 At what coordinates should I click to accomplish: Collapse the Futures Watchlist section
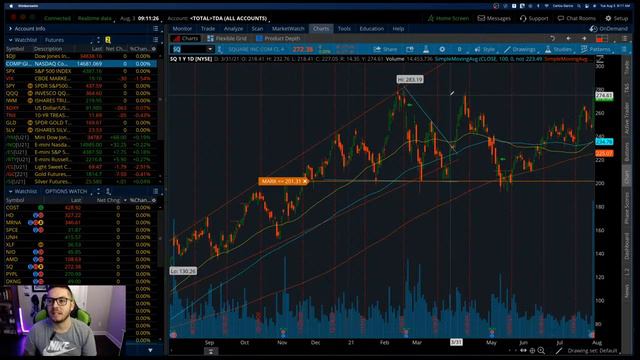click(10, 40)
